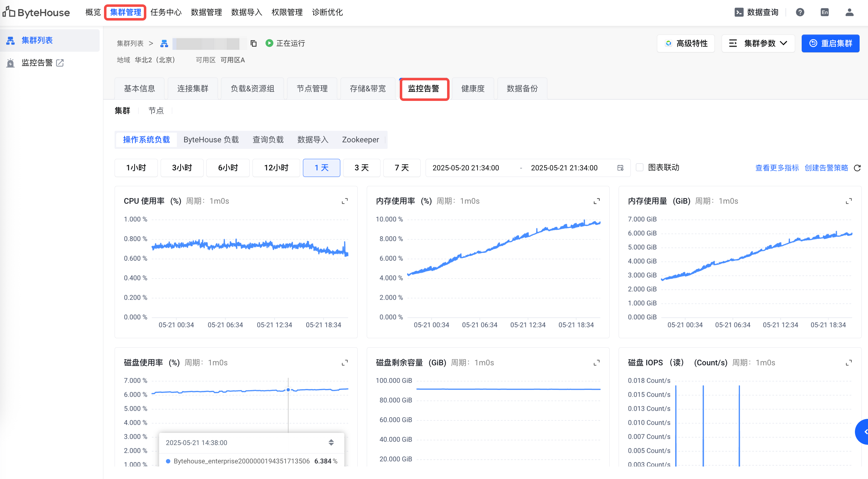This screenshot has height=479, width=868.
Task: Choose the 7 天 time range
Action: [402, 168]
